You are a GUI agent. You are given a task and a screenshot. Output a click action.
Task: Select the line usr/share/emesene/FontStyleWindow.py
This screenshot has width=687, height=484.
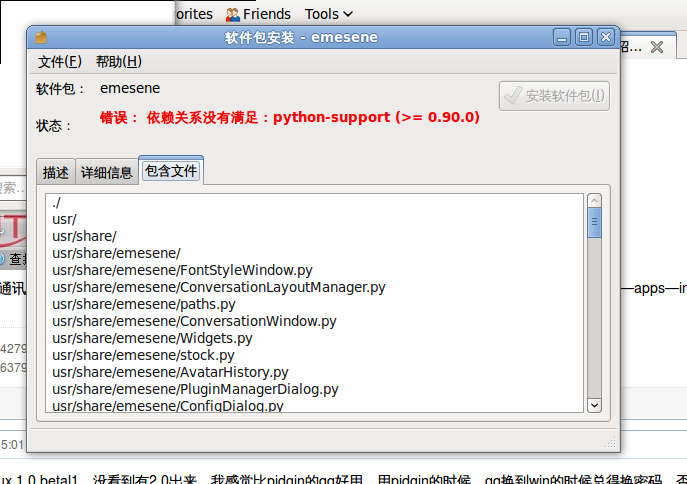tap(182, 270)
